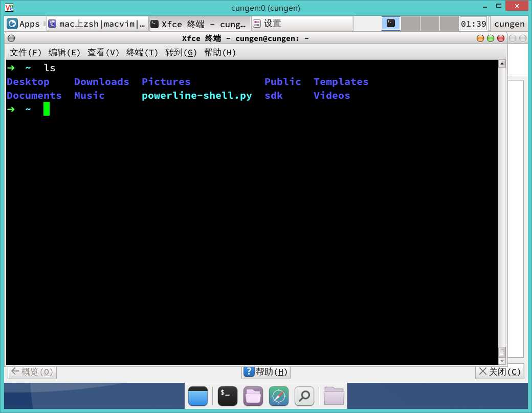Open the folder directory menu dock icon
532x413 pixels.
pos(334,396)
